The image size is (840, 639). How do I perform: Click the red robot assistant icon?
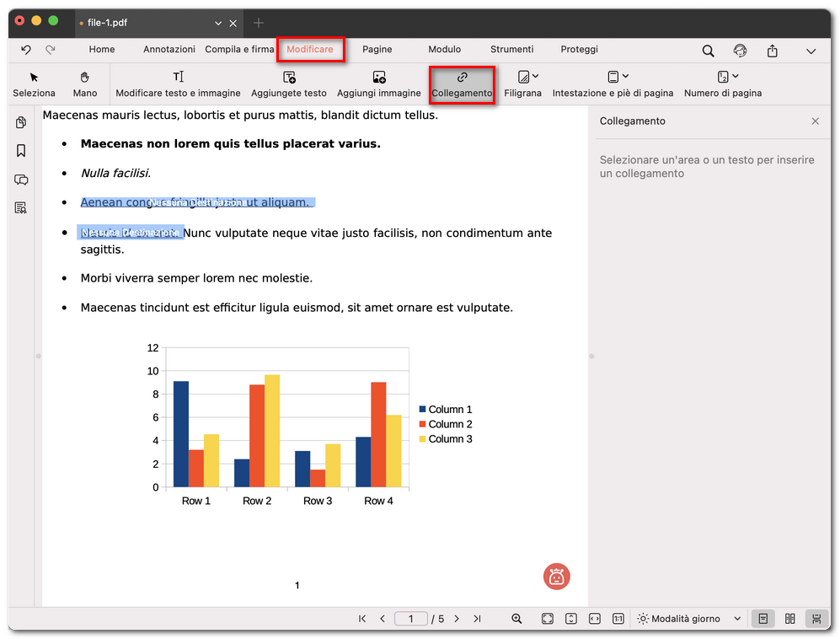point(556,577)
